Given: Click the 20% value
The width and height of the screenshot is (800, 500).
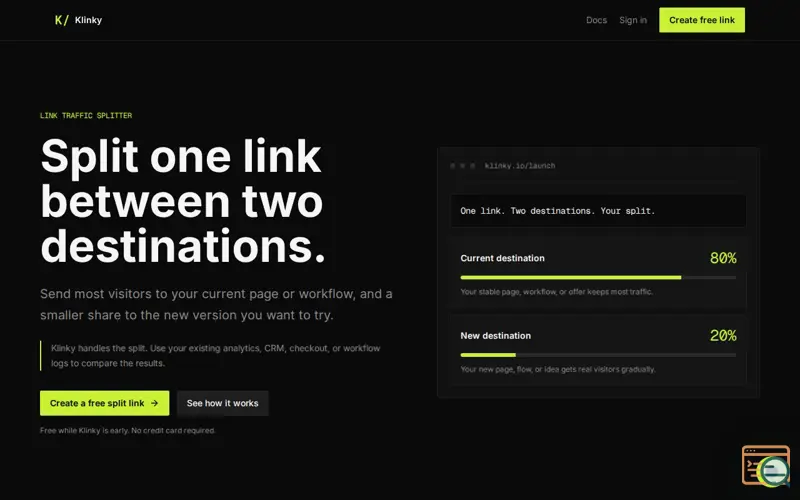Looking at the screenshot, I should (723, 336).
